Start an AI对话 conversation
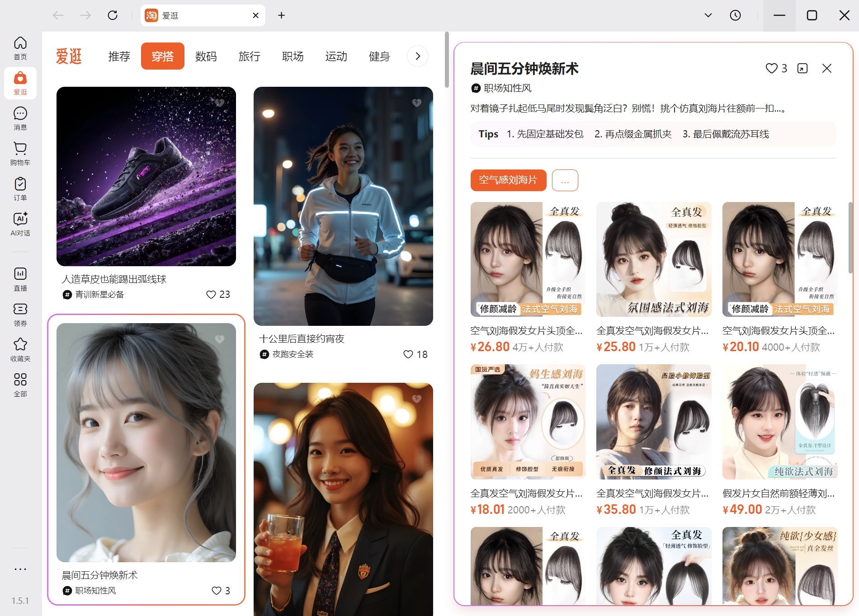Viewport: 859px width, 616px height. [20, 224]
